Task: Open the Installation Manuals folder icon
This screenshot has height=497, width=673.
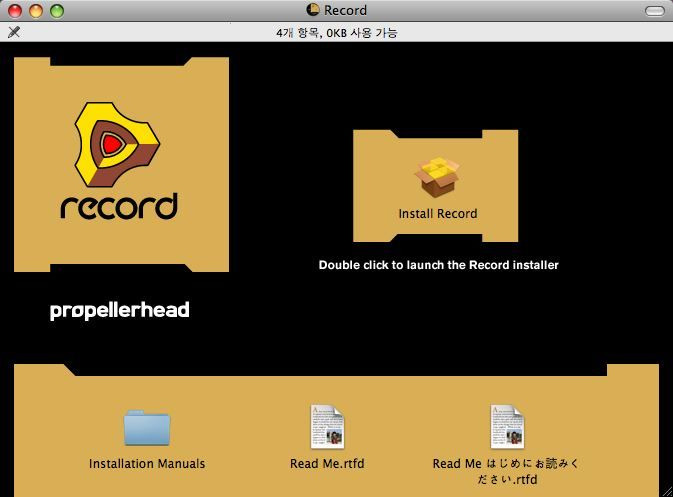Action: (x=147, y=427)
